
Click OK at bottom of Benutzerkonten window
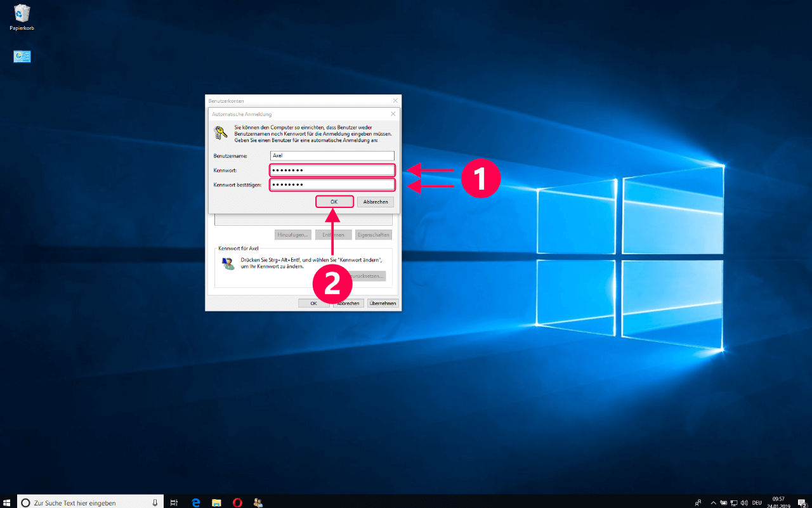[x=313, y=303]
